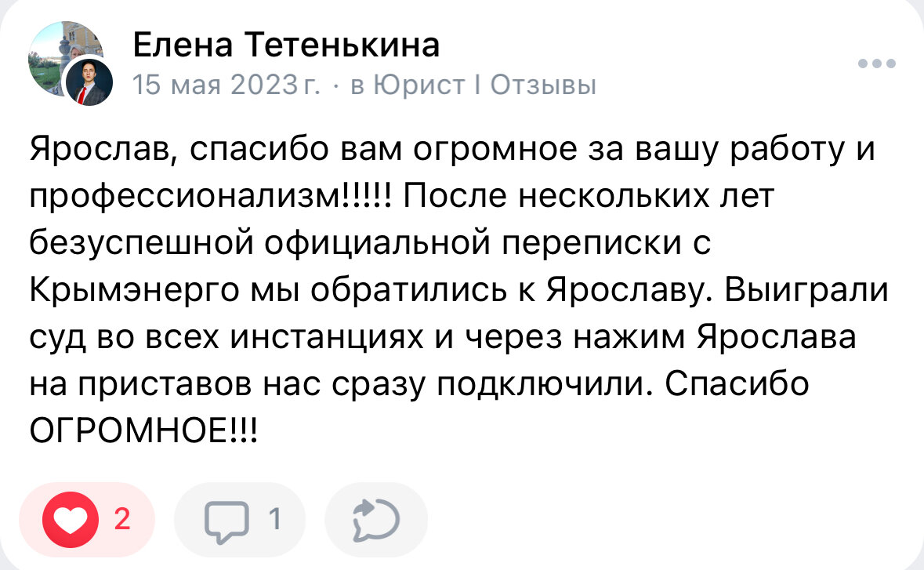Open the "Юрист I Отзывы" community link
The image size is (924, 570).
pyautogui.click(x=484, y=85)
